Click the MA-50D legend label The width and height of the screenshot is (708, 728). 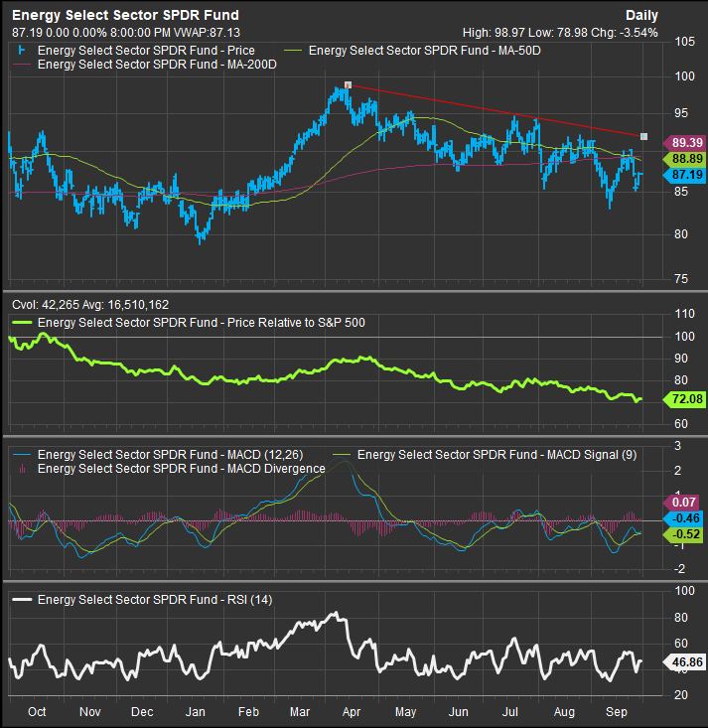pyautogui.click(x=425, y=50)
